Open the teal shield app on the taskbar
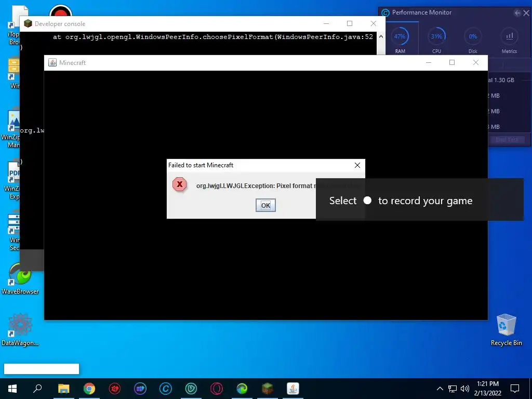The image size is (532, 399). (191, 389)
